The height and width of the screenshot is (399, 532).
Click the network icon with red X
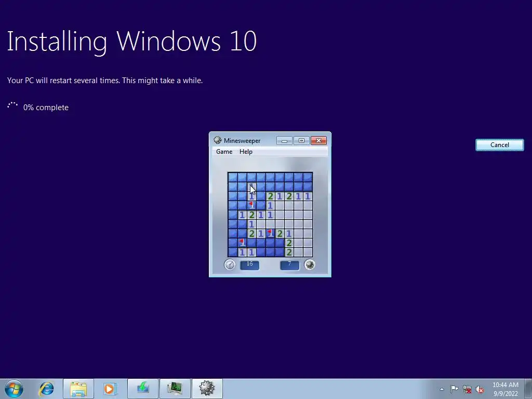(x=467, y=389)
